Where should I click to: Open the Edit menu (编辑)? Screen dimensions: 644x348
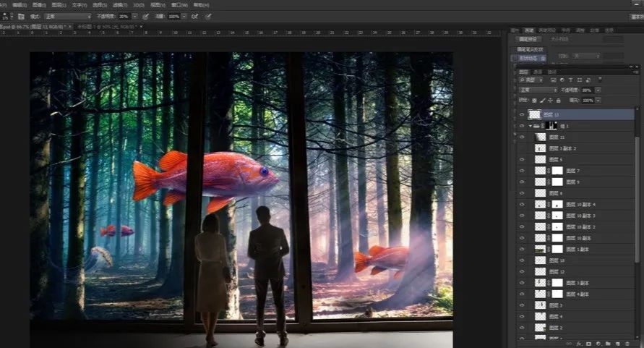[20, 5]
